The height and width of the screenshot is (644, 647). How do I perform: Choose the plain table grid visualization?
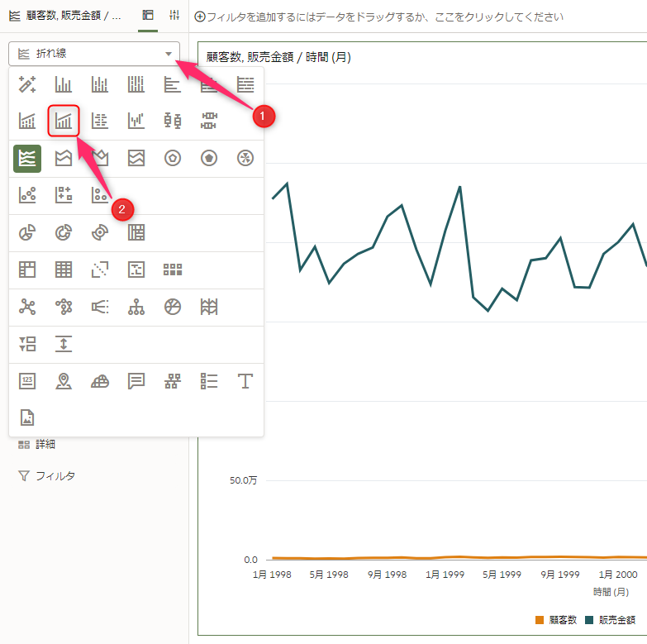pyautogui.click(x=64, y=270)
